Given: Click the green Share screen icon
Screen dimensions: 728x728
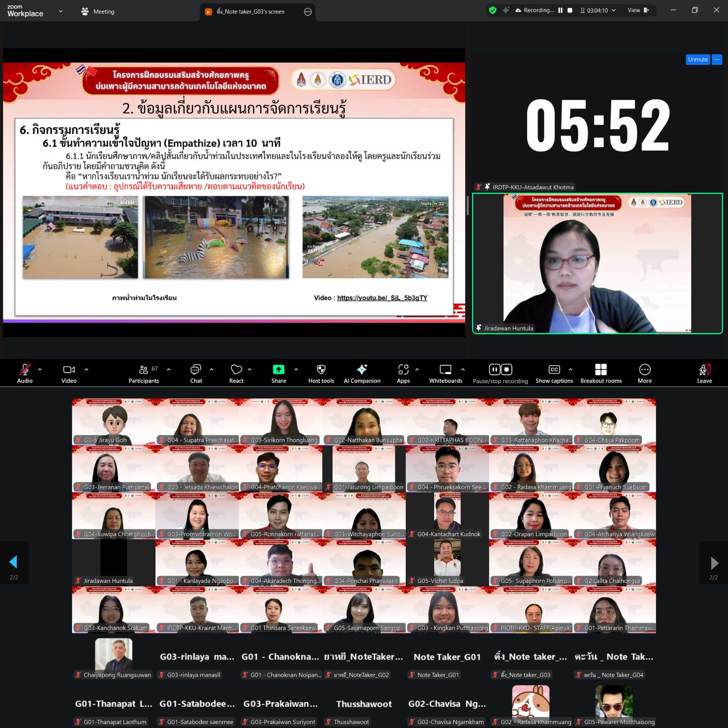Looking at the screenshot, I should pyautogui.click(x=279, y=369).
